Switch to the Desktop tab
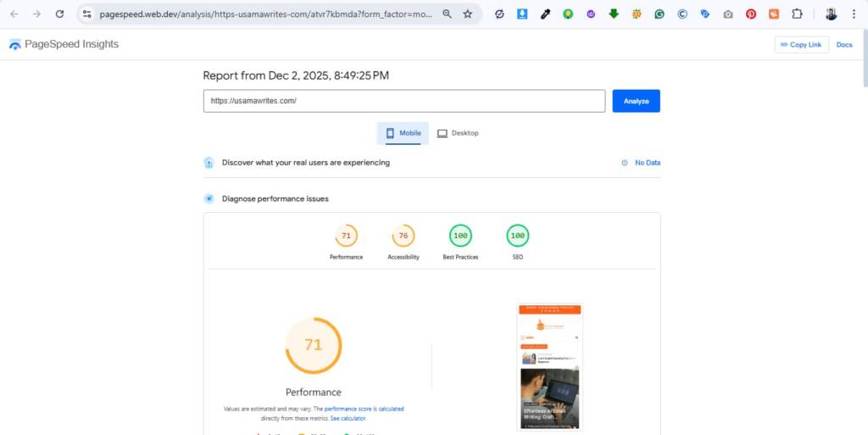868x435 pixels. [x=458, y=133]
